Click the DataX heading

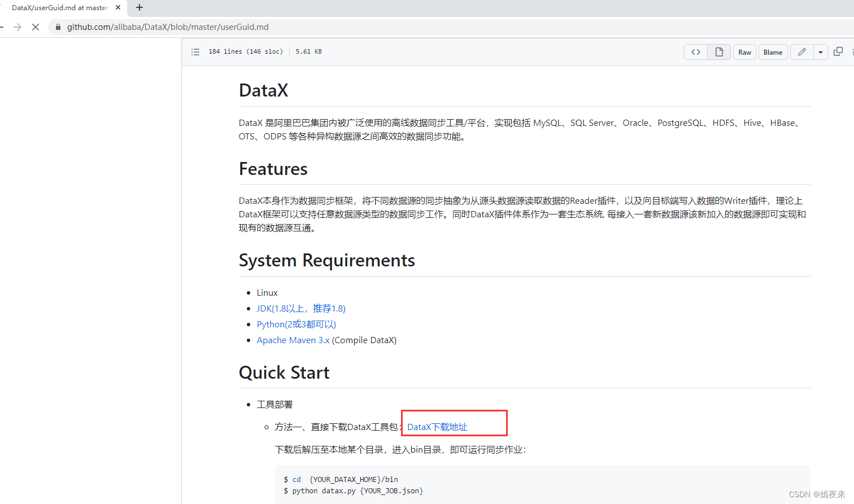264,90
